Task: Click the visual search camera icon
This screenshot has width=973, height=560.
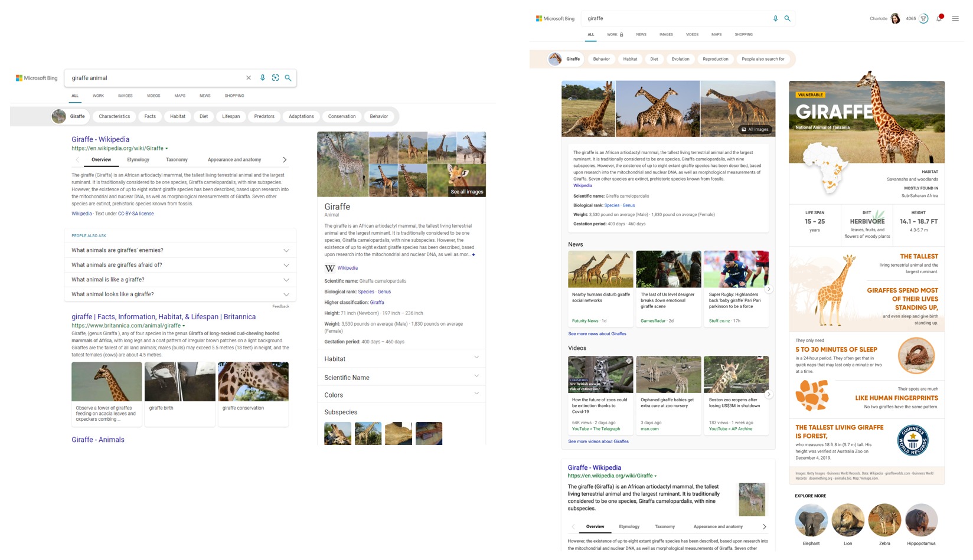Action: (x=275, y=78)
